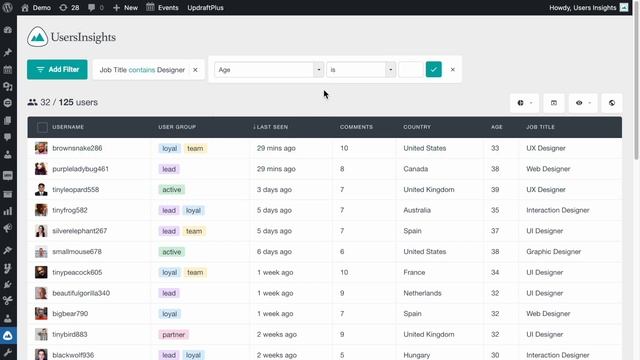Open the bar chart Analytics sidebar icon

pyautogui.click(x=8, y=211)
